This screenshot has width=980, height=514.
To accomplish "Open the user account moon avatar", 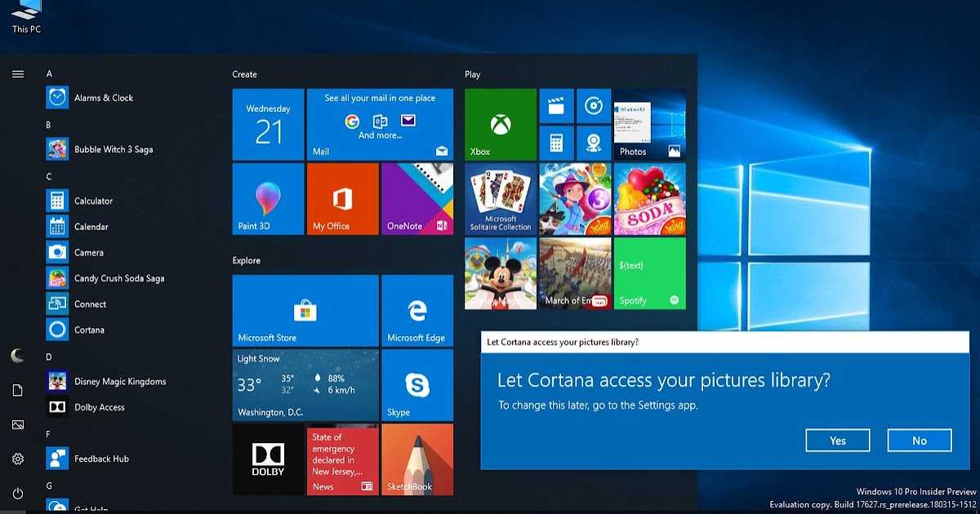I will point(18,356).
